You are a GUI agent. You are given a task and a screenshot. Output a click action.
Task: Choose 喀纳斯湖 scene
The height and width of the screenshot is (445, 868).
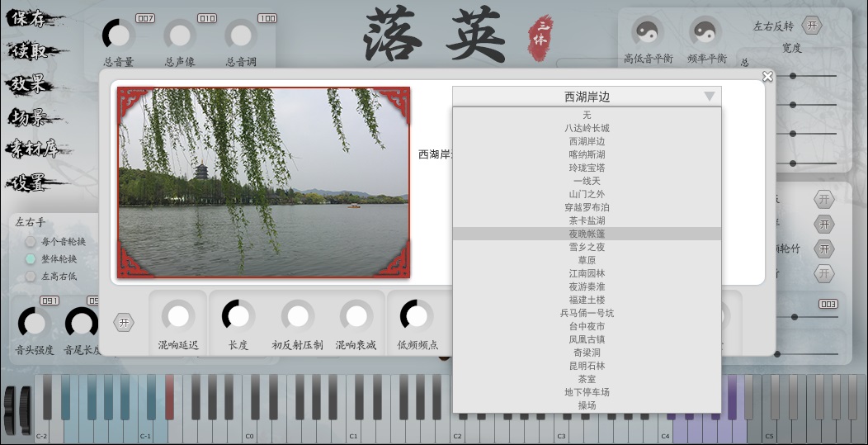coord(587,154)
